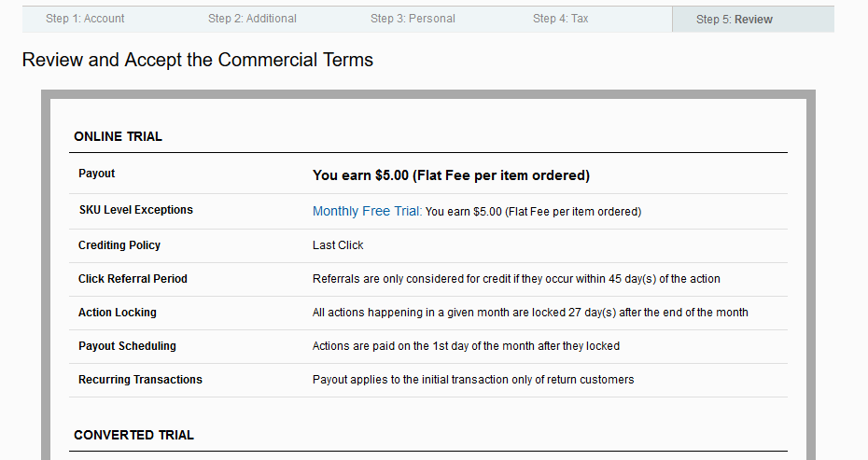Click the SKU Level Exceptions label

coord(135,210)
